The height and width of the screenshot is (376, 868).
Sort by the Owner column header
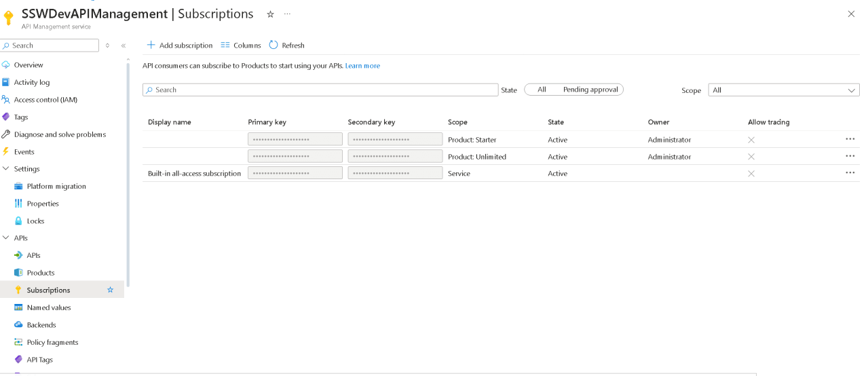click(x=658, y=122)
